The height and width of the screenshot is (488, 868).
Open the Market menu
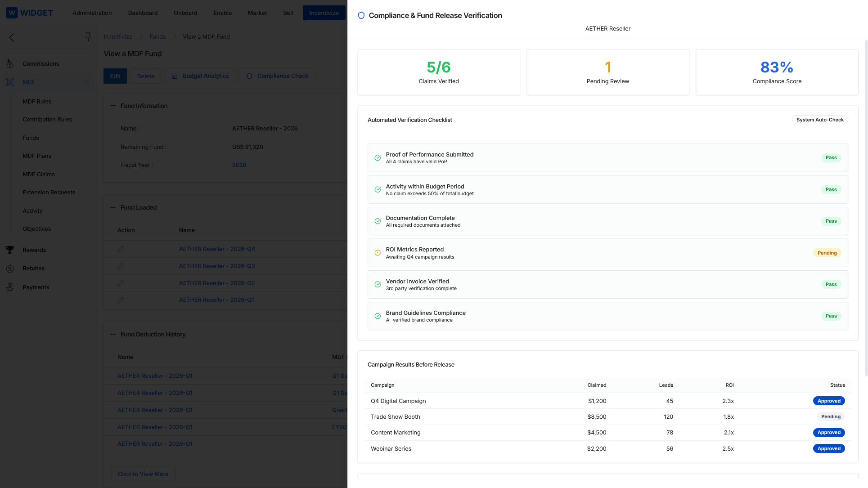(257, 13)
